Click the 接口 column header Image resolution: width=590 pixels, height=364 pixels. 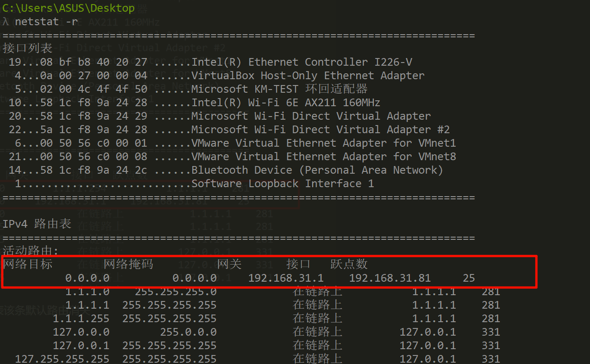click(299, 264)
